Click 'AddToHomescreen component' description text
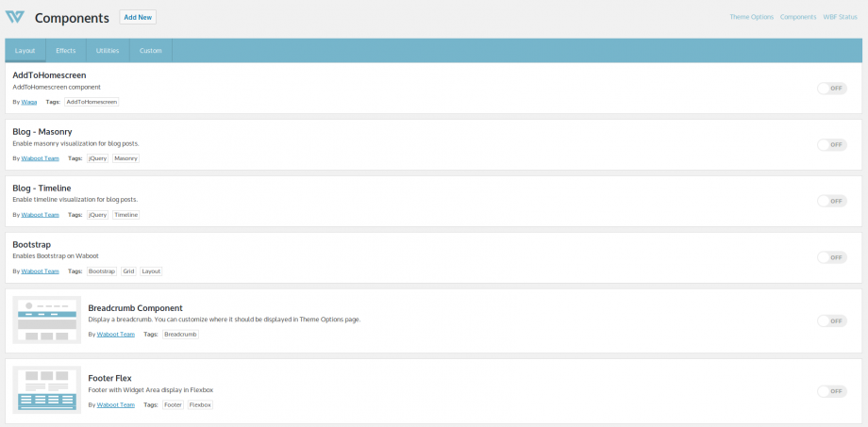Viewport: 868px width, 427px height. pyautogui.click(x=57, y=88)
